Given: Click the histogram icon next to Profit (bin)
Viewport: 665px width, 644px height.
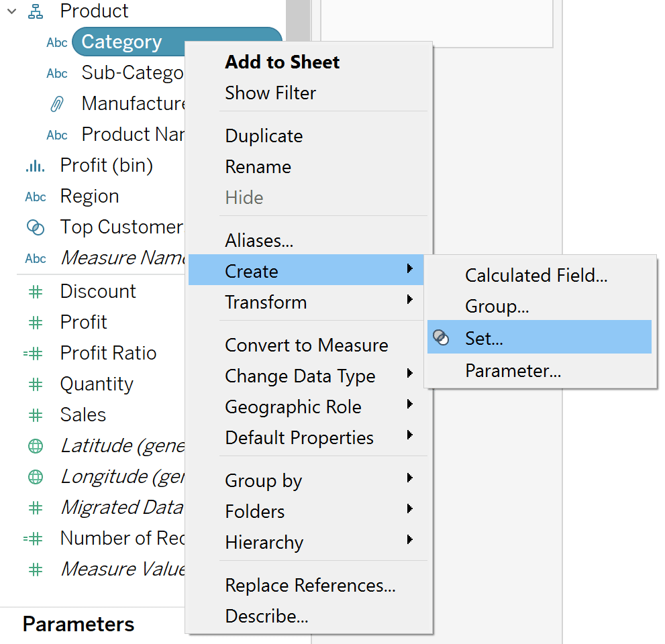Looking at the screenshot, I should click(35, 165).
